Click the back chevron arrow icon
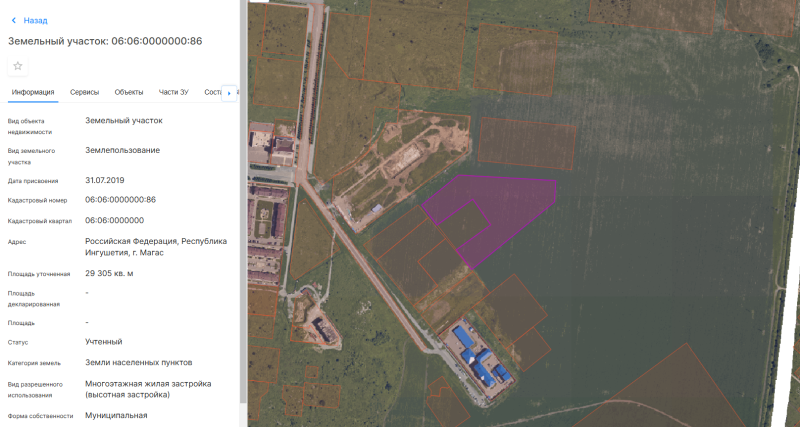 tap(14, 20)
